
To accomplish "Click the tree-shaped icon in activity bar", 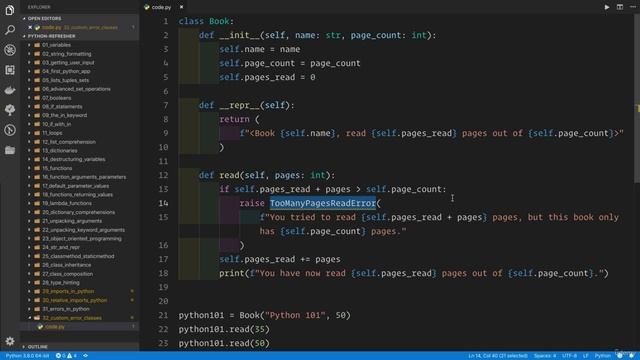I will (10, 110).
